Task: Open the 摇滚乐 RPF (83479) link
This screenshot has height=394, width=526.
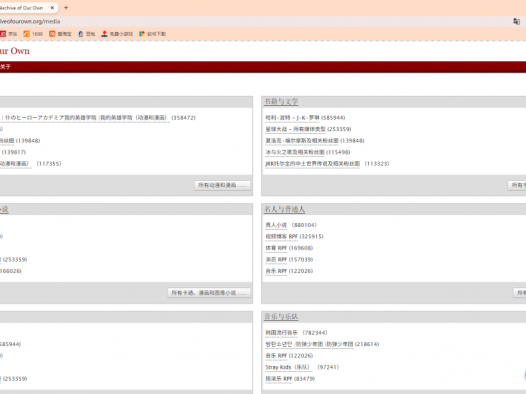Action: tap(279, 379)
